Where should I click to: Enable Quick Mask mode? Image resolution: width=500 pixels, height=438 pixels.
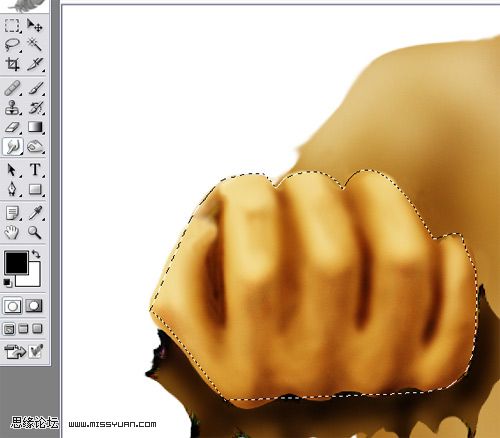tap(34, 306)
